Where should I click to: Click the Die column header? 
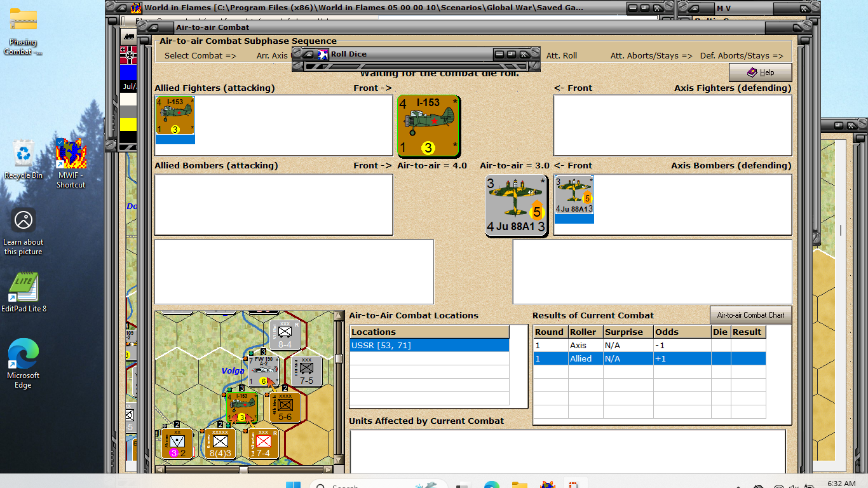pyautogui.click(x=721, y=332)
